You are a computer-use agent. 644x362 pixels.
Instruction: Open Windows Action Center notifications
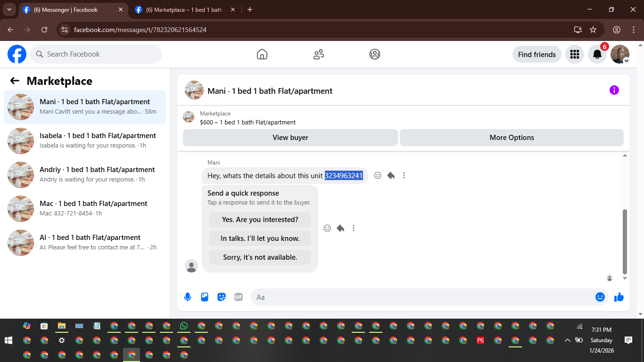coord(628,340)
